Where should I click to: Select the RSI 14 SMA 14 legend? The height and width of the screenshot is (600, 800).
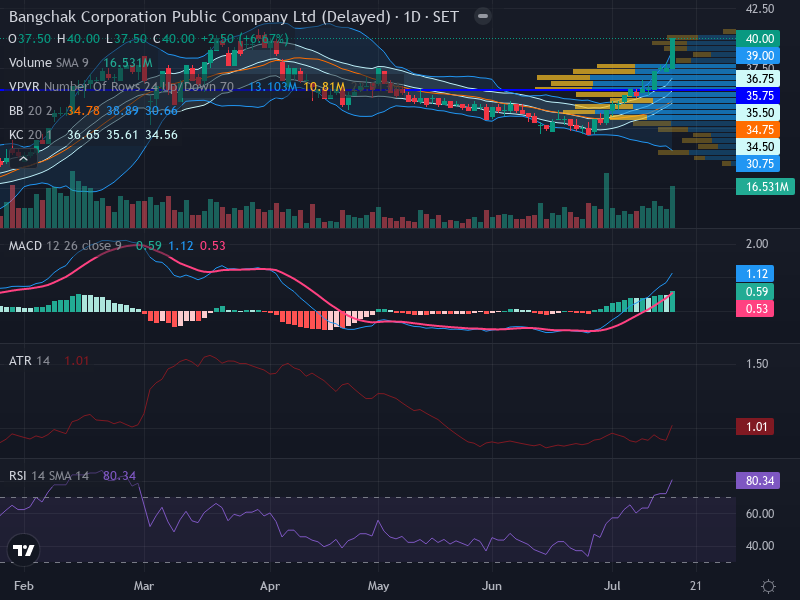(48, 476)
